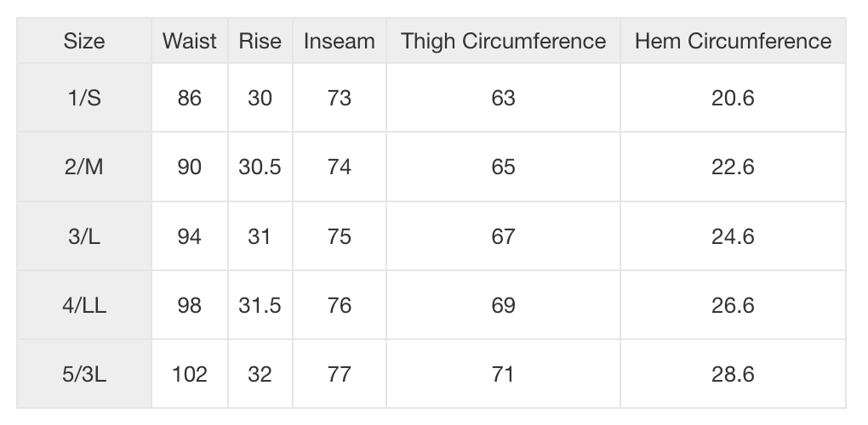
Task: Select the 1/S size row label
Action: (84, 99)
